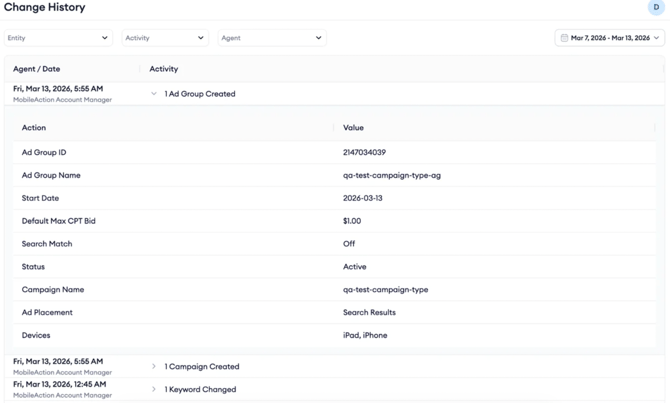Click the qa-test-campaign-type-ag ad group name
Viewport: 670px width, 403px height.
[x=391, y=175]
